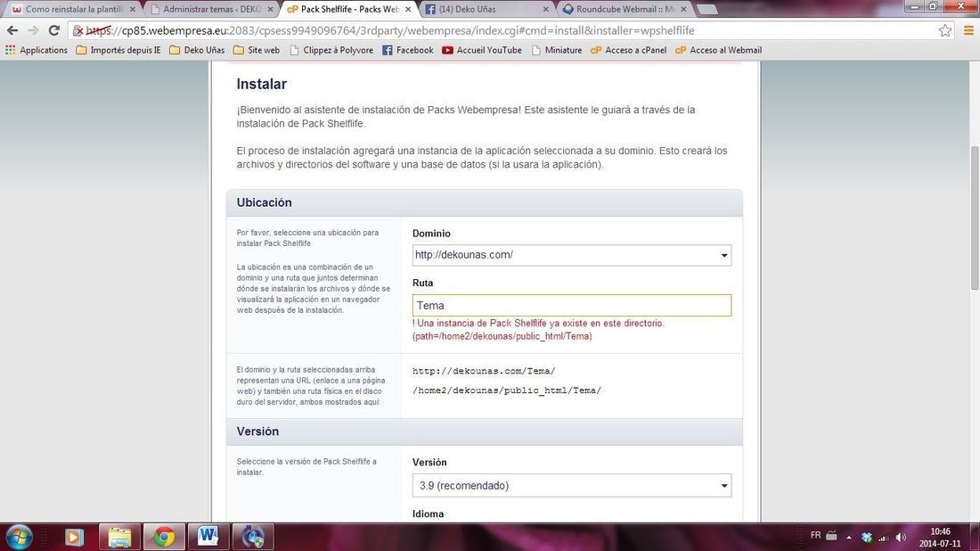Click the address bar URL

coord(390,30)
